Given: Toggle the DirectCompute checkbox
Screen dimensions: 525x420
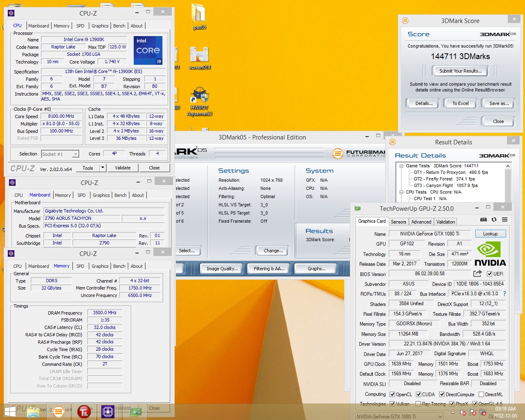Looking at the screenshot, I should [442, 394].
